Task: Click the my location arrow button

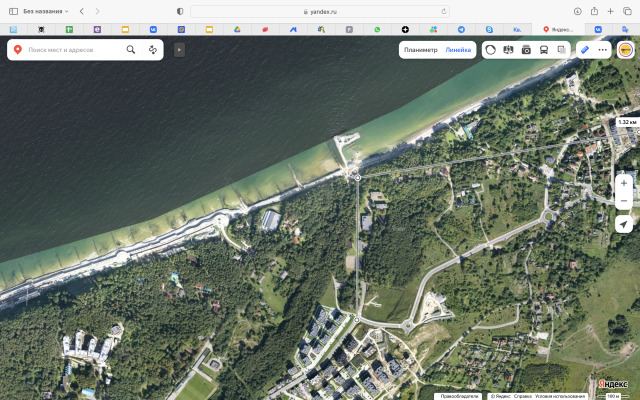Action: tap(624, 224)
